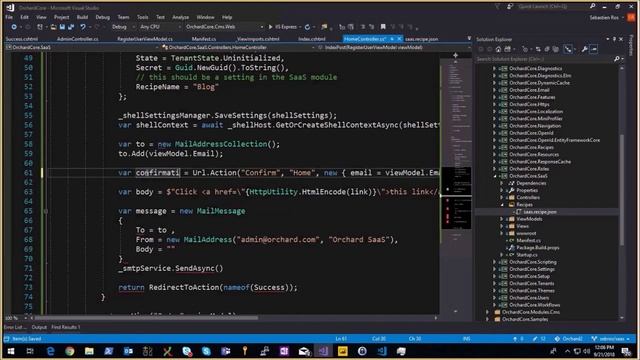Select saas.recipe.json in Solution Explorer
This screenshot has height=360, width=640.
(540, 212)
